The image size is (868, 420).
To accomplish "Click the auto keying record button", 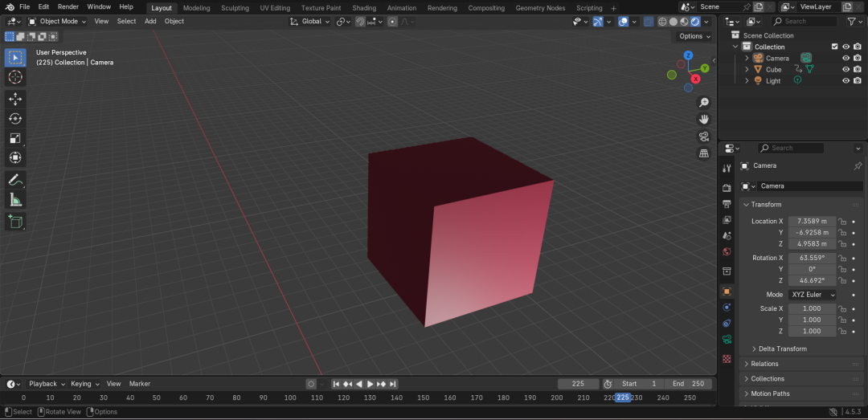I will click(311, 384).
